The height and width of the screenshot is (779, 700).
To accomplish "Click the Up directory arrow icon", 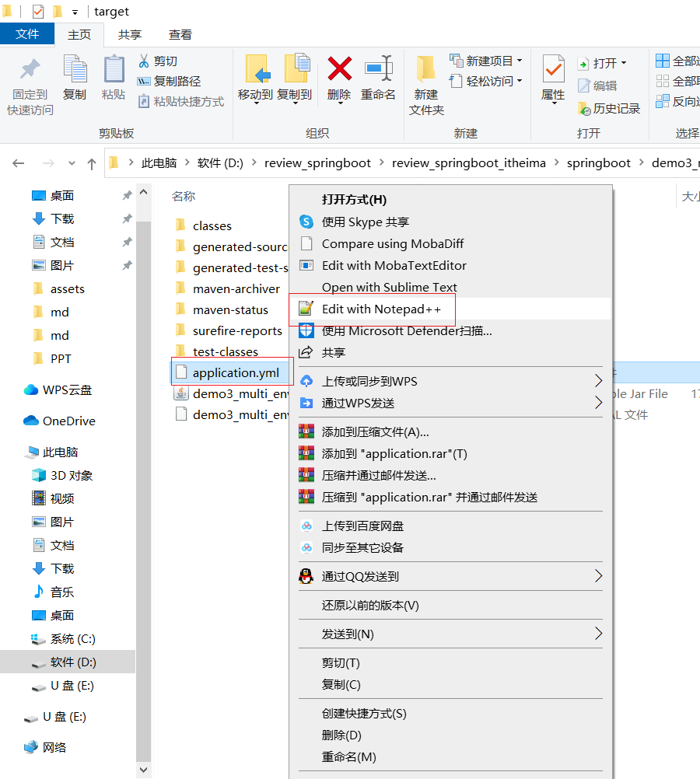I will (x=92, y=163).
